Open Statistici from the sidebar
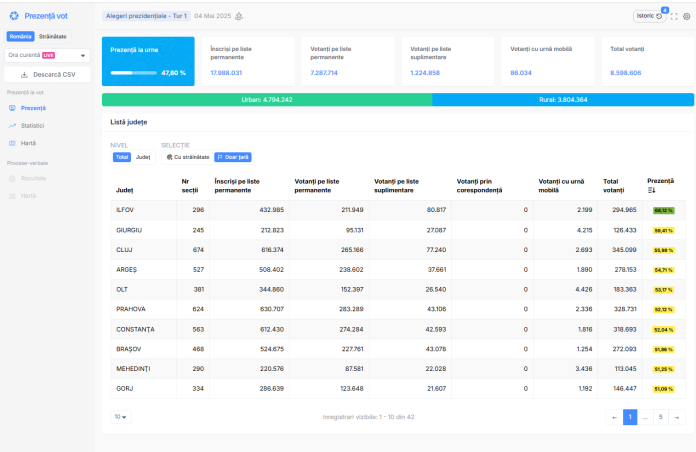 (33, 125)
